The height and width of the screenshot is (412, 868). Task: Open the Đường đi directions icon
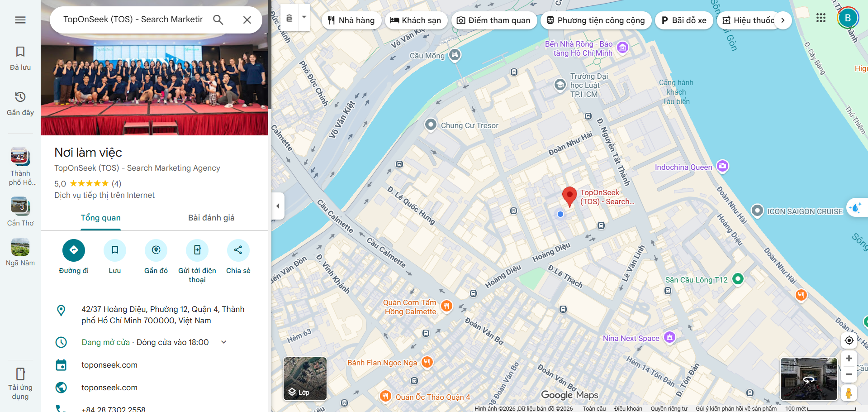tap(74, 250)
